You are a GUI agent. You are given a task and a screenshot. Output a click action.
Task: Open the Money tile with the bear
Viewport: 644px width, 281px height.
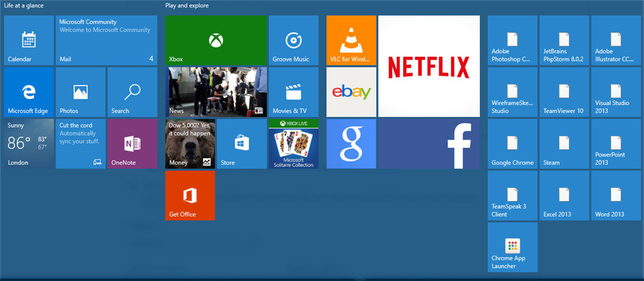190,144
